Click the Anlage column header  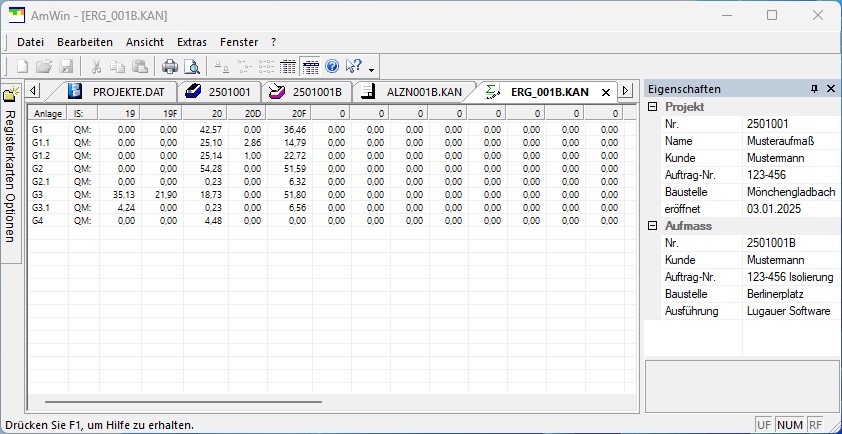click(x=48, y=113)
